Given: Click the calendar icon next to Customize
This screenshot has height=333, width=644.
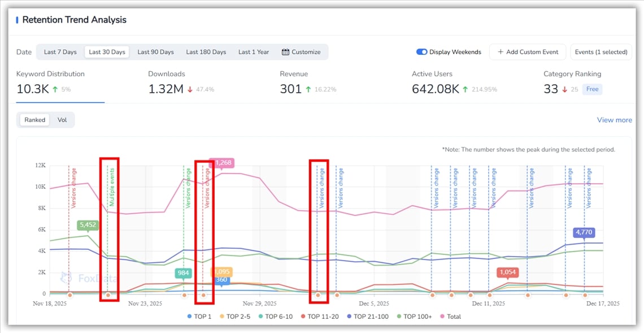Looking at the screenshot, I should 285,52.
